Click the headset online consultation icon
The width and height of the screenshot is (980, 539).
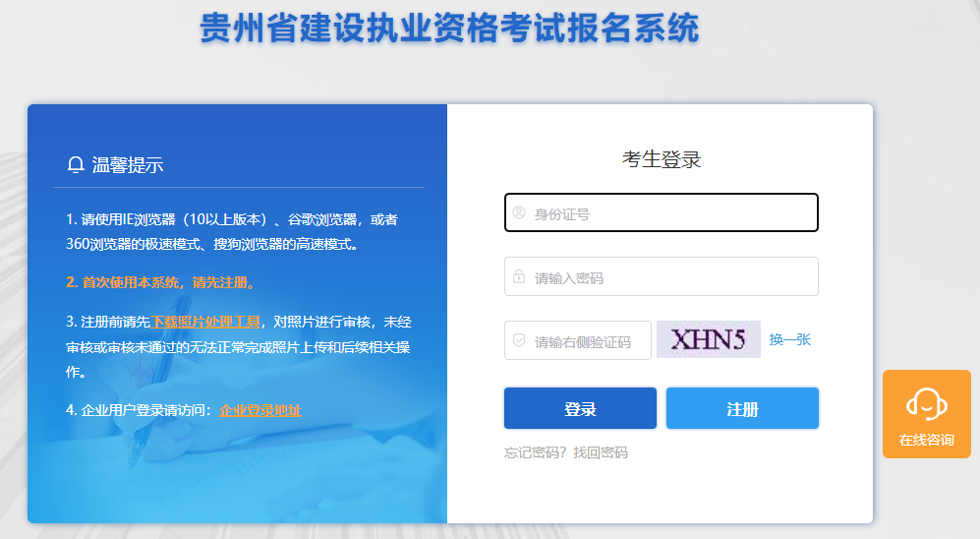(x=926, y=404)
